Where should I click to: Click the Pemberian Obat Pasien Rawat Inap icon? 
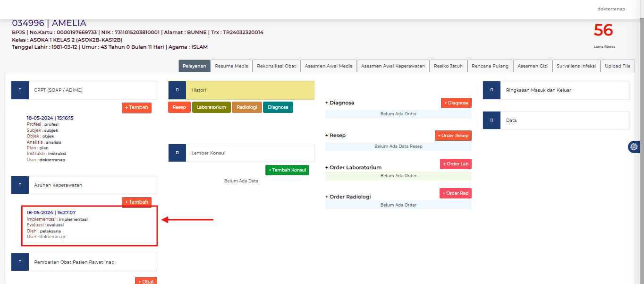(x=20, y=262)
